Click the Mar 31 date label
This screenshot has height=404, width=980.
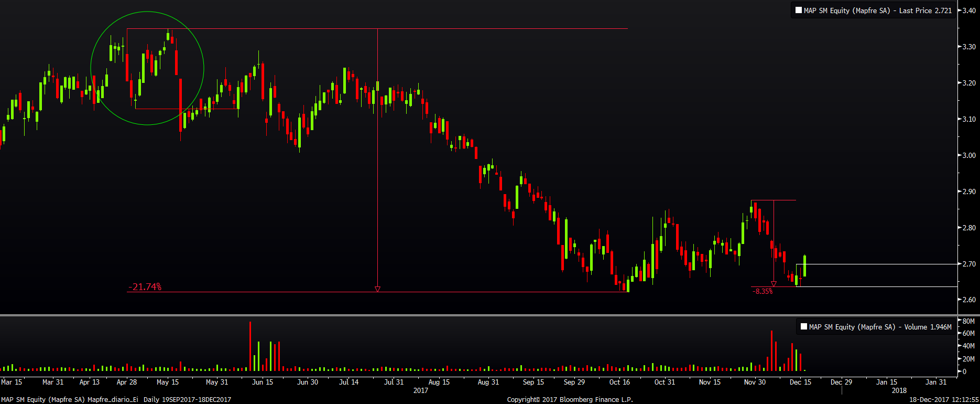pos(53,382)
